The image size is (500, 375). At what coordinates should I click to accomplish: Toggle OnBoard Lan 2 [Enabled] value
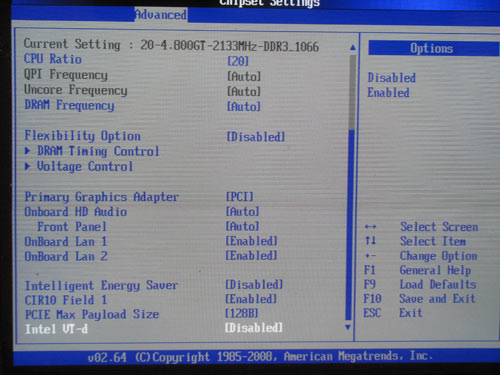(x=251, y=255)
